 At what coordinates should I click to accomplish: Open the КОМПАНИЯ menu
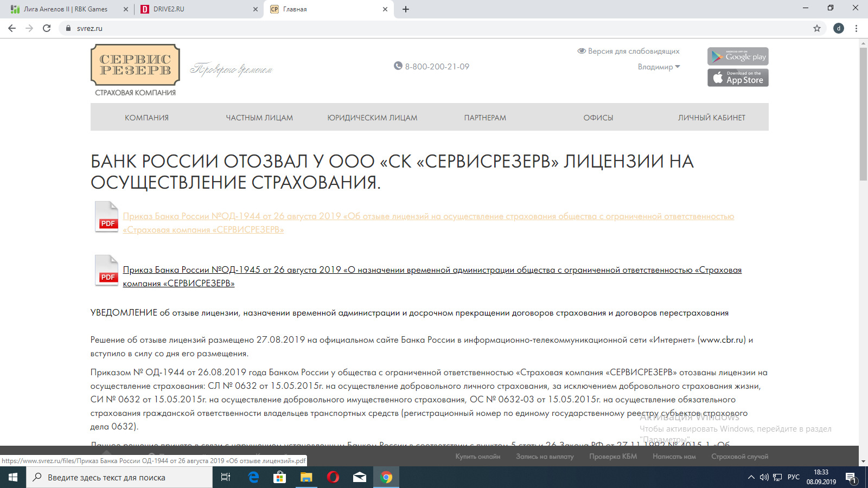(146, 118)
